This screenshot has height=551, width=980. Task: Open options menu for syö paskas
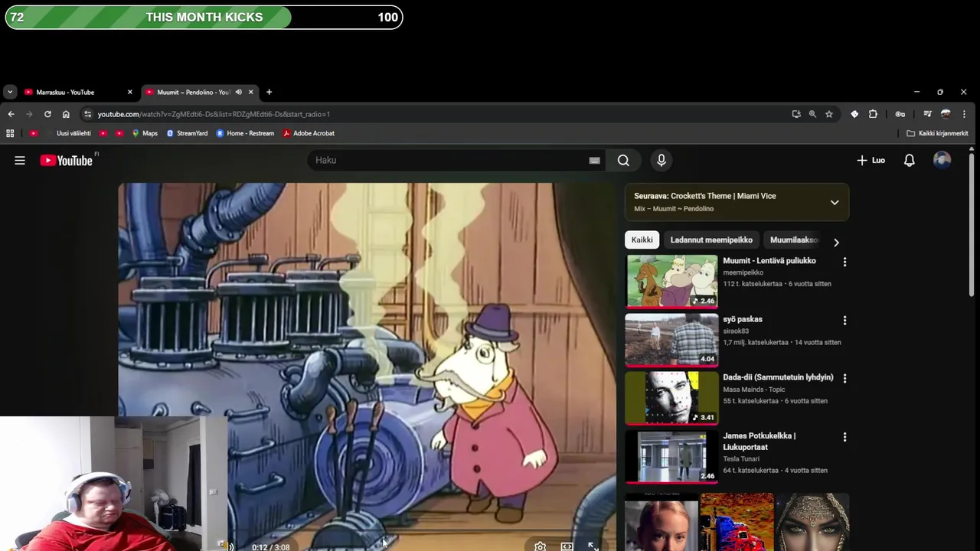click(844, 321)
